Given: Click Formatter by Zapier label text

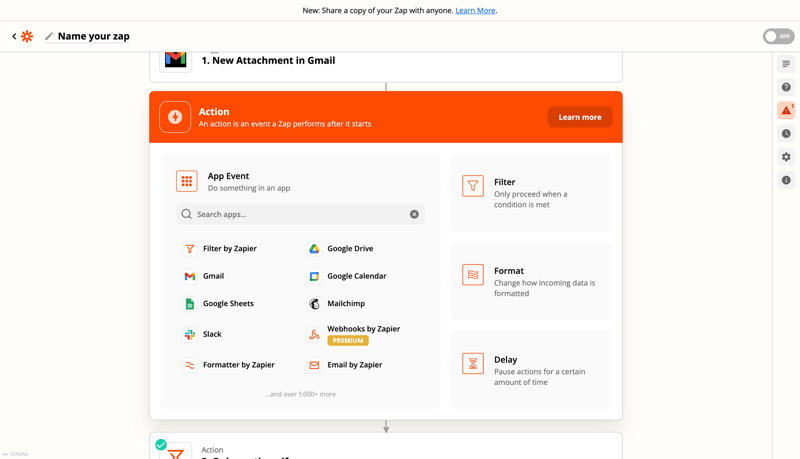Looking at the screenshot, I should (239, 365).
